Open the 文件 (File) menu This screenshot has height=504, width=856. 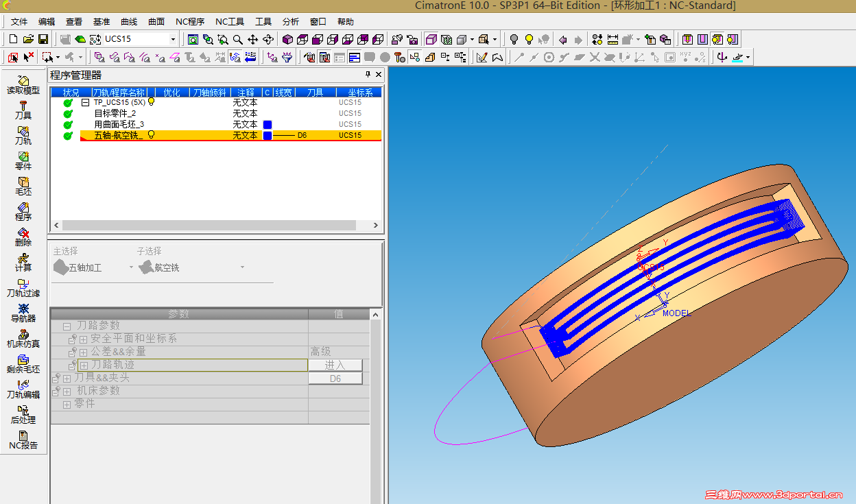click(19, 22)
